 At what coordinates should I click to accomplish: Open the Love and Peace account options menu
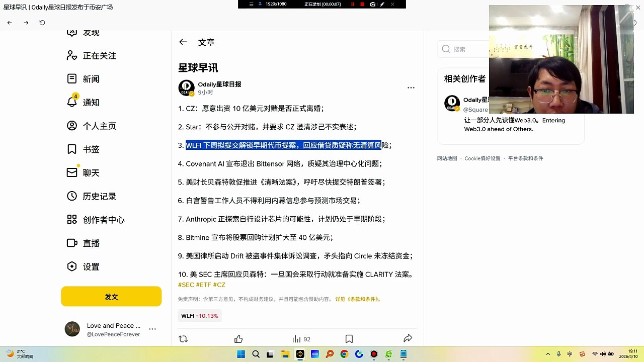tap(152, 329)
